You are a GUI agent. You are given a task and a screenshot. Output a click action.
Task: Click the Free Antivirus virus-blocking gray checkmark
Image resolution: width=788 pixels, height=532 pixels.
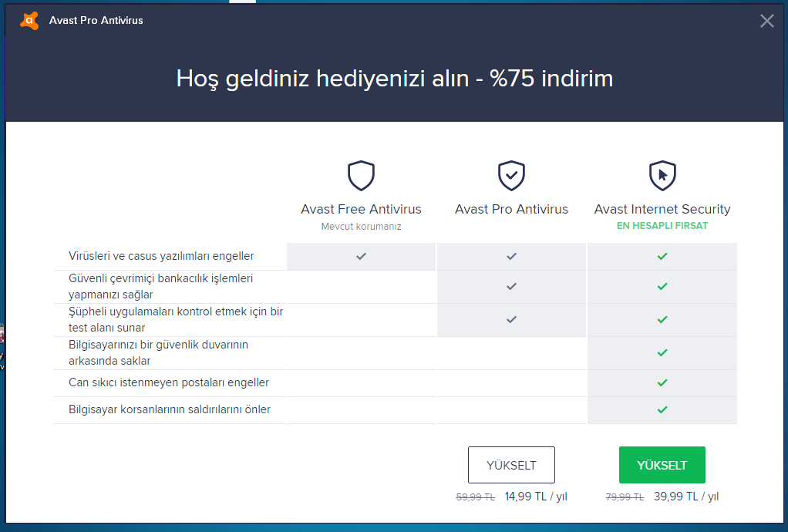[x=361, y=256]
